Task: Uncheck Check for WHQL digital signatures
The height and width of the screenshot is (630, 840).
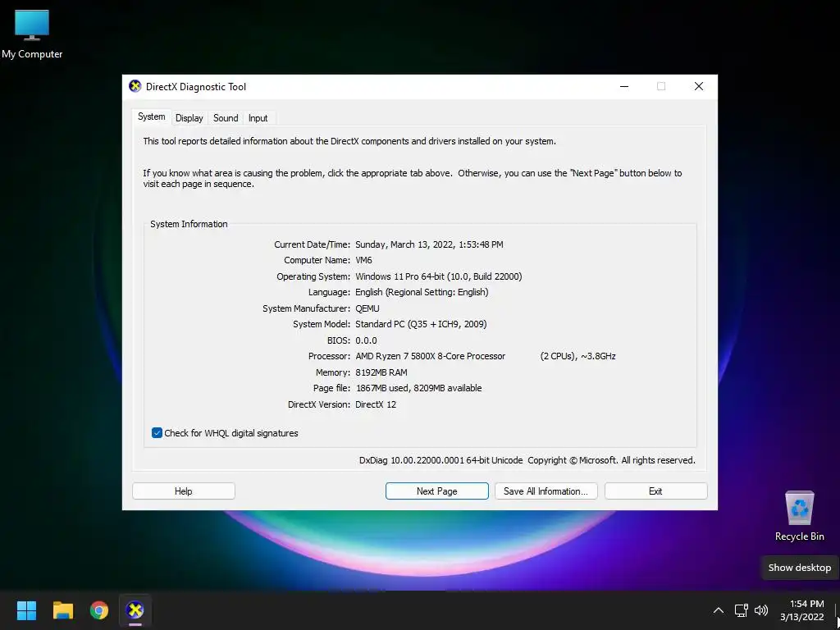Action: tap(157, 433)
